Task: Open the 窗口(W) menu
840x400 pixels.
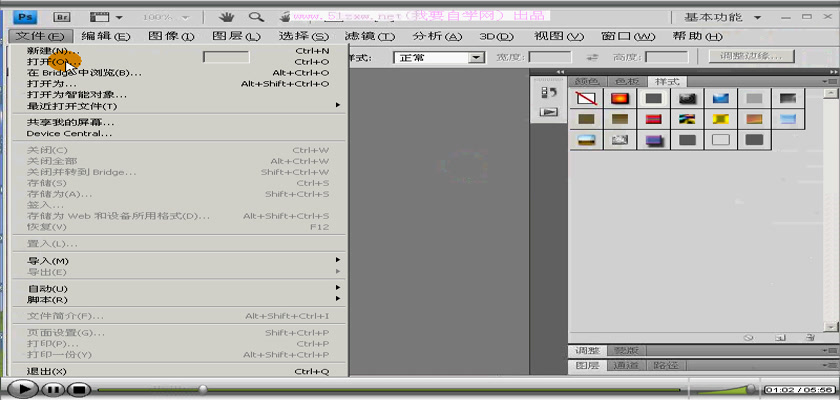Action: [628, 37]
